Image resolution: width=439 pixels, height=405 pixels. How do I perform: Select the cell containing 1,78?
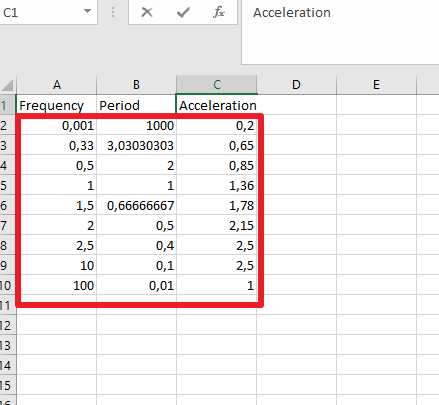217,205
